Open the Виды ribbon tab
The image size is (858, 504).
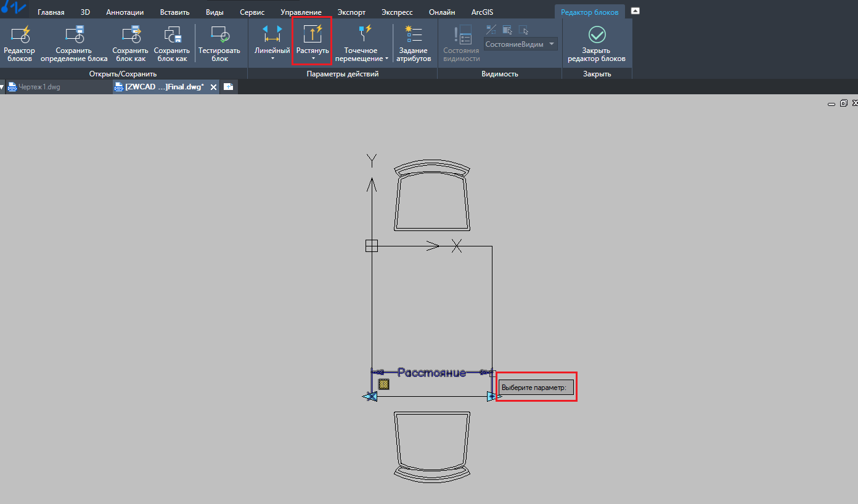point(214,12)
